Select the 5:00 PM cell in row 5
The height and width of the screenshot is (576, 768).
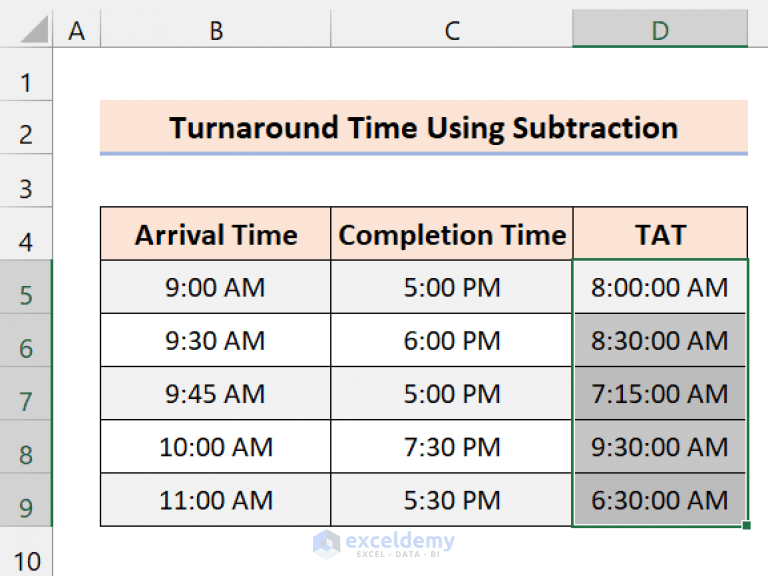[452, 287]
